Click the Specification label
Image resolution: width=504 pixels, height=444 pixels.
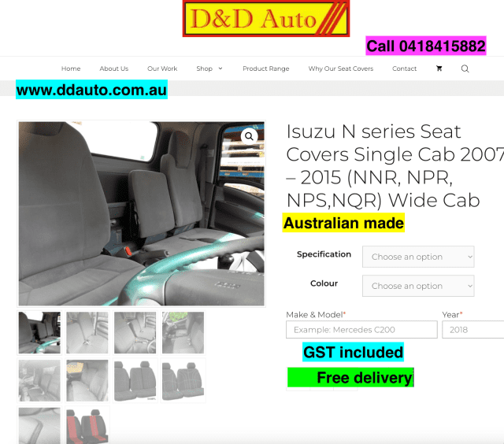pos(324,254)
